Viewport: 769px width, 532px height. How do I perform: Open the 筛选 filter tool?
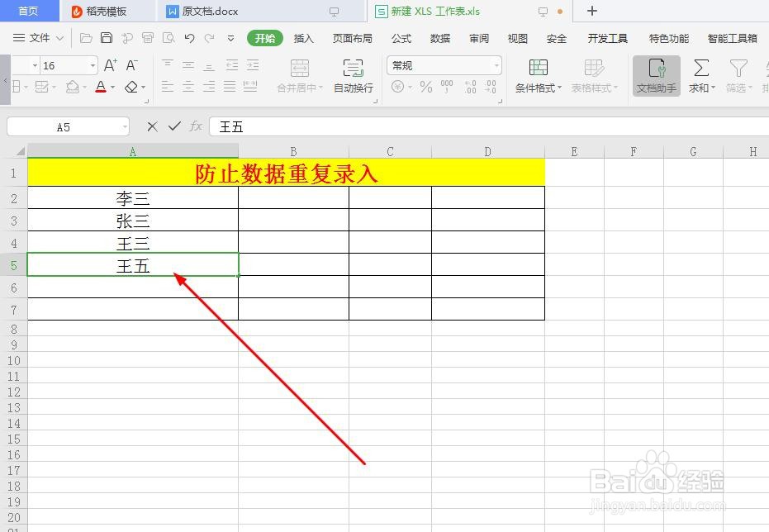point(738,74)
